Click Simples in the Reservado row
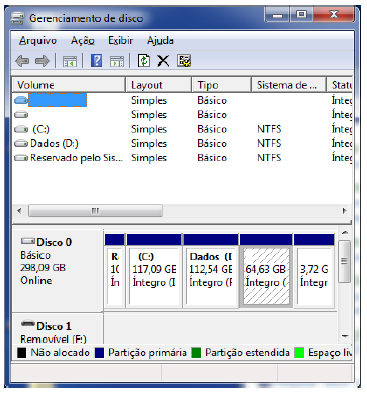Viewport: 367px width, 393px height. (149, 158)
